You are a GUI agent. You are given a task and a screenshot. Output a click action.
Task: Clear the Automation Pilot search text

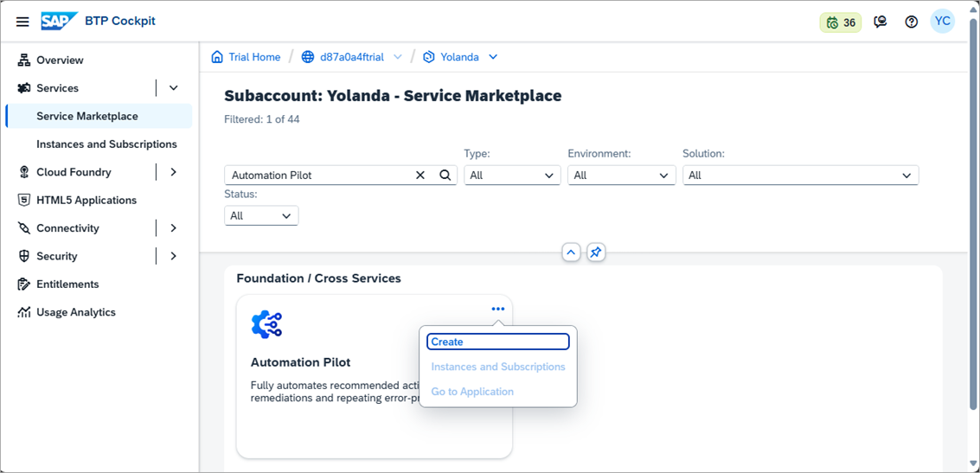pos(420,176)
